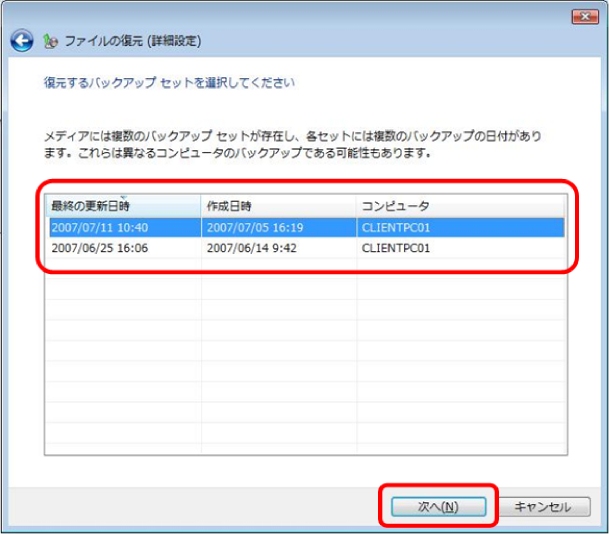Screen dimensions: 609x534
Task: Sort by the 最終の更新日時 column header
Action: click(90, 205)
